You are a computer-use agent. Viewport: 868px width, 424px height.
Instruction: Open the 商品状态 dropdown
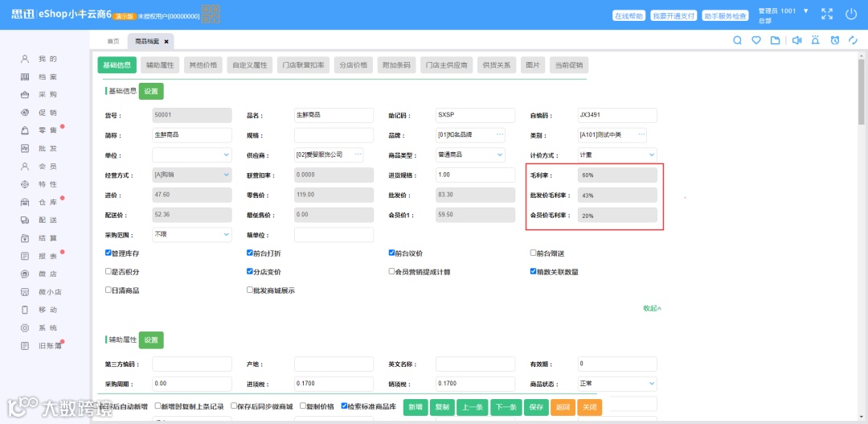pos(617,383)
